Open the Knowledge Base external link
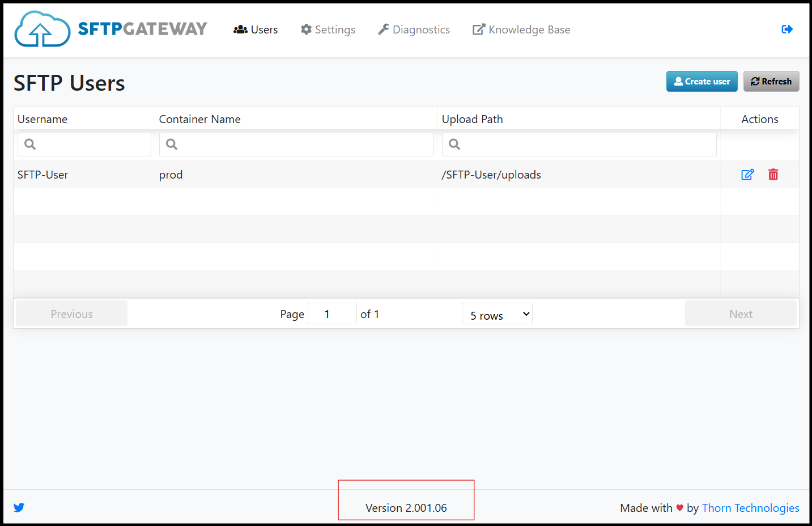 coord(522,29)
